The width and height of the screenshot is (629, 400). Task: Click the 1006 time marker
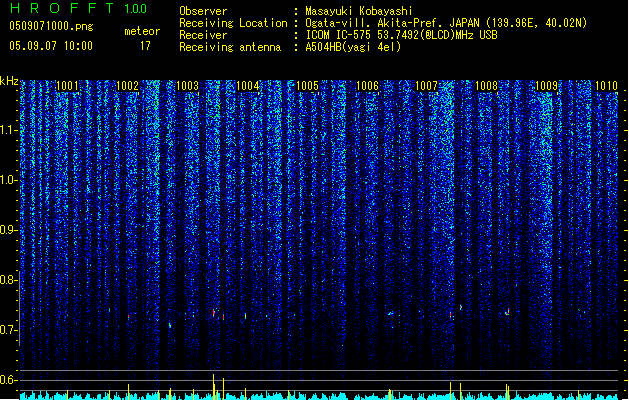click(367, 86)
